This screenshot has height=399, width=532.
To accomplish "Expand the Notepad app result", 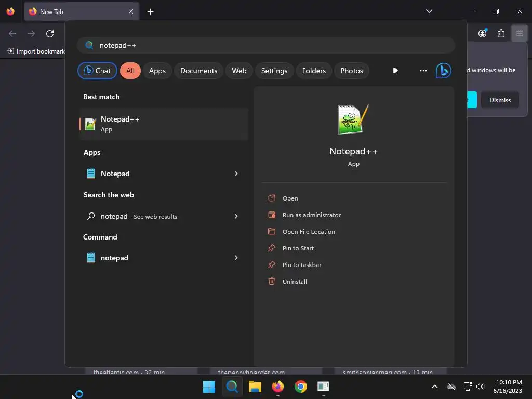I will [x=236, y=174].
